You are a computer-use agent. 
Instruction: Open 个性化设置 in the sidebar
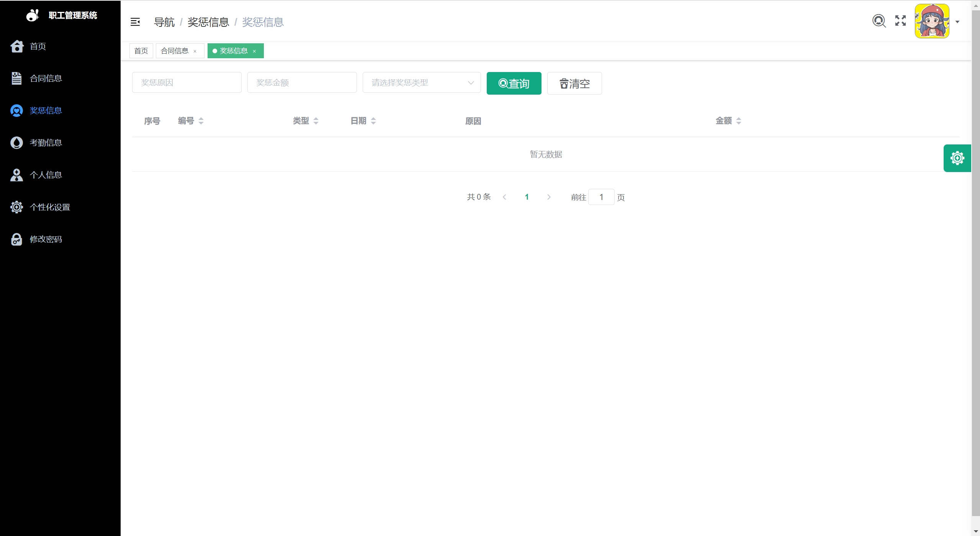pos(50,207)
